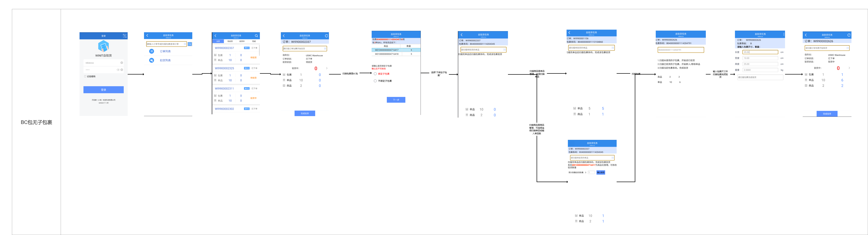The width and height of the screenshot is (868, 235).
Task: Click the 登录 login button
Action: pyautogui.click(x=103, y=90)
